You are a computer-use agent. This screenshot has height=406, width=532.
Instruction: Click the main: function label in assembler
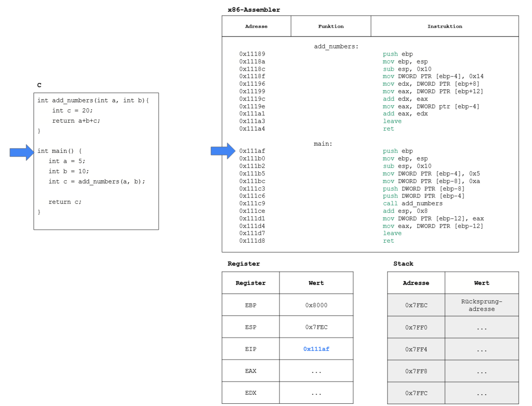(323, 144)
